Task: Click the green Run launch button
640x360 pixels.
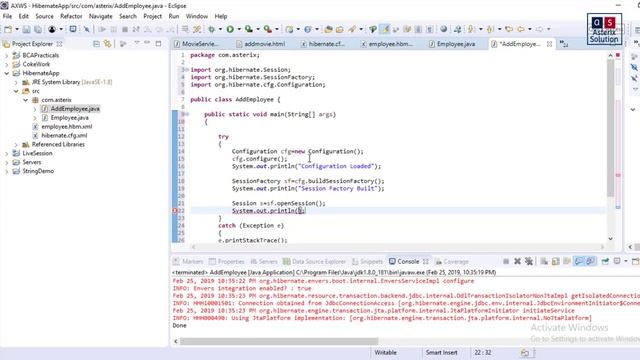Action: pos(230,29)
